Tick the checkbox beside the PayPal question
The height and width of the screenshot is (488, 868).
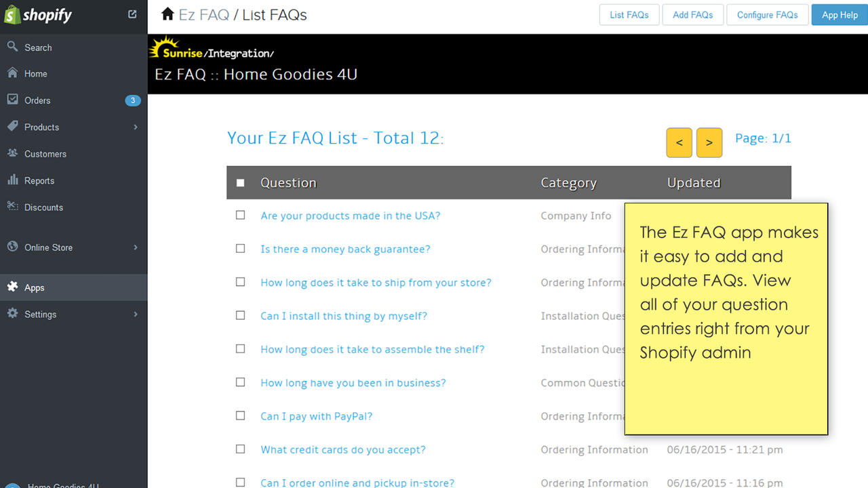click(240, 415)
